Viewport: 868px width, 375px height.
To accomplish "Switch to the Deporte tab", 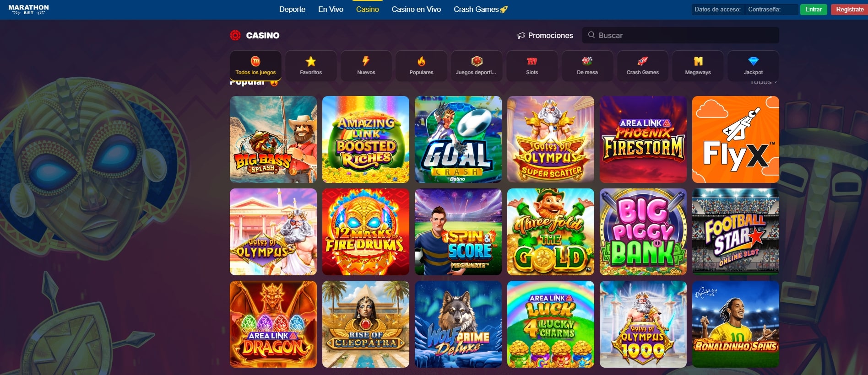I will coord(292,9).
